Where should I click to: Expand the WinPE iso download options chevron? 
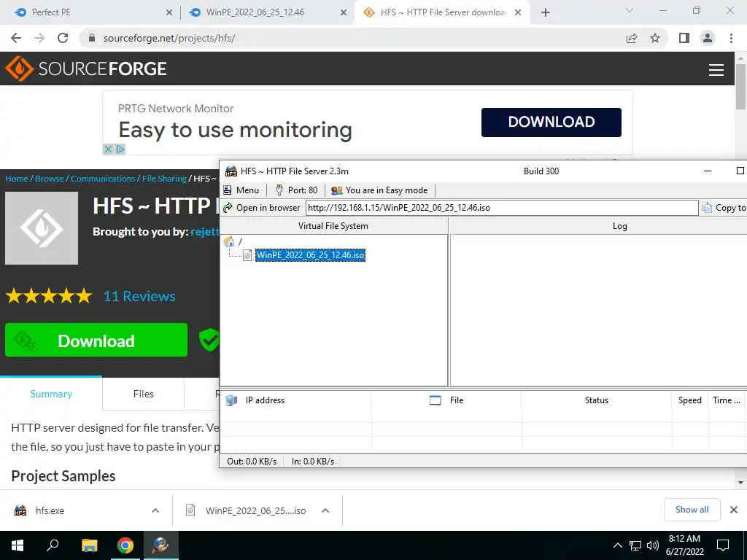[325, 510]
